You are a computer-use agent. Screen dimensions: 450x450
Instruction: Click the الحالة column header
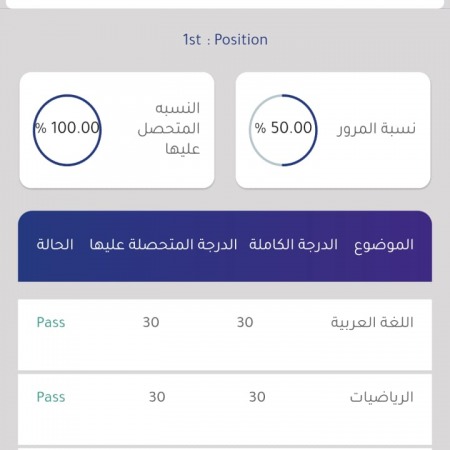(55, 244)
